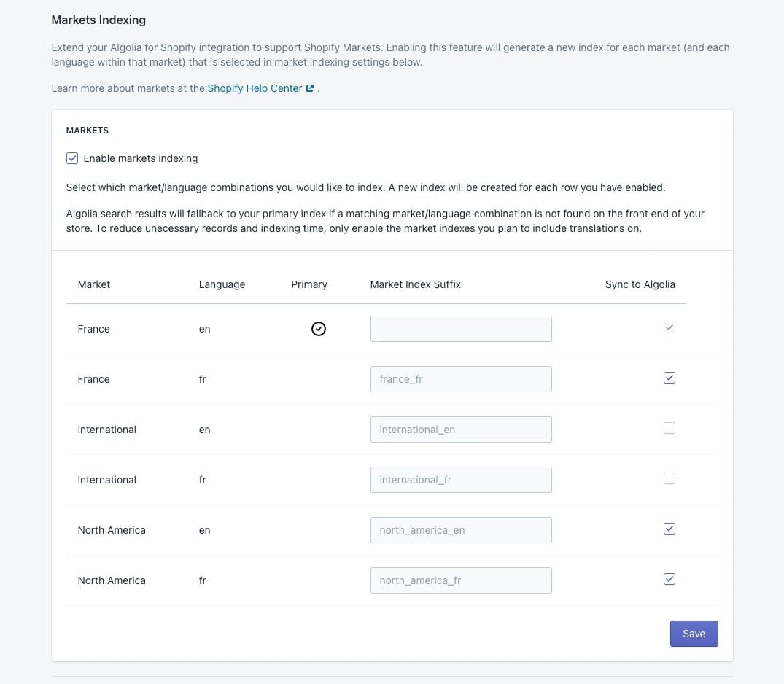Click the external link icon beside Shopify Help Center

coord(310,88)
